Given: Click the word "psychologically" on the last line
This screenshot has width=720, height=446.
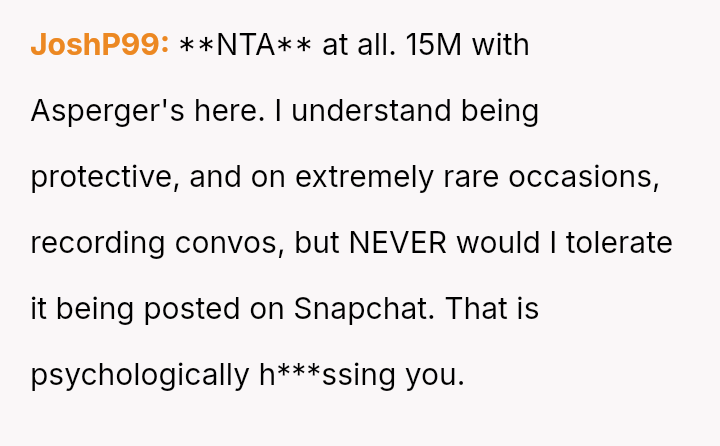Looking at the screenshot, I should click(x=138, y=375).
